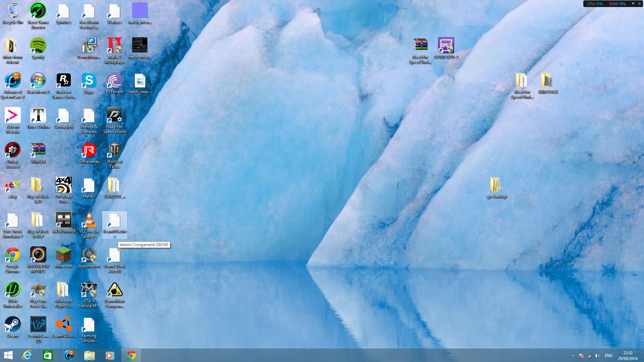644x362 pixels.
Task: Select Microsoft Flight Simulator folder
Action: coord(63,295)
